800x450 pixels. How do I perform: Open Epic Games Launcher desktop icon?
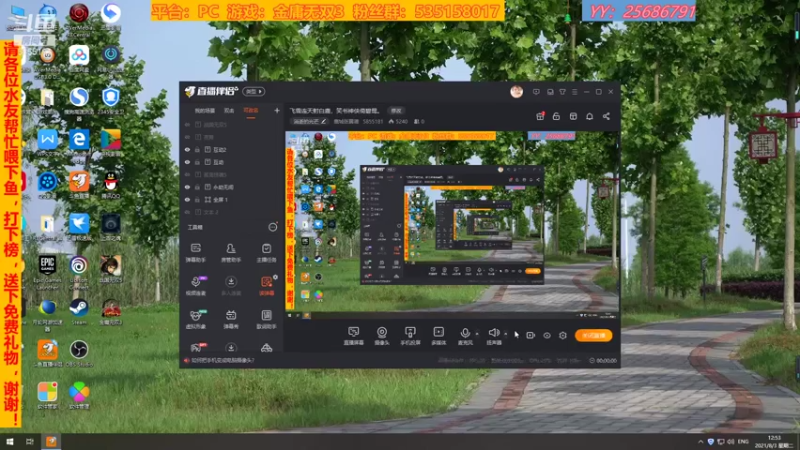47,272
